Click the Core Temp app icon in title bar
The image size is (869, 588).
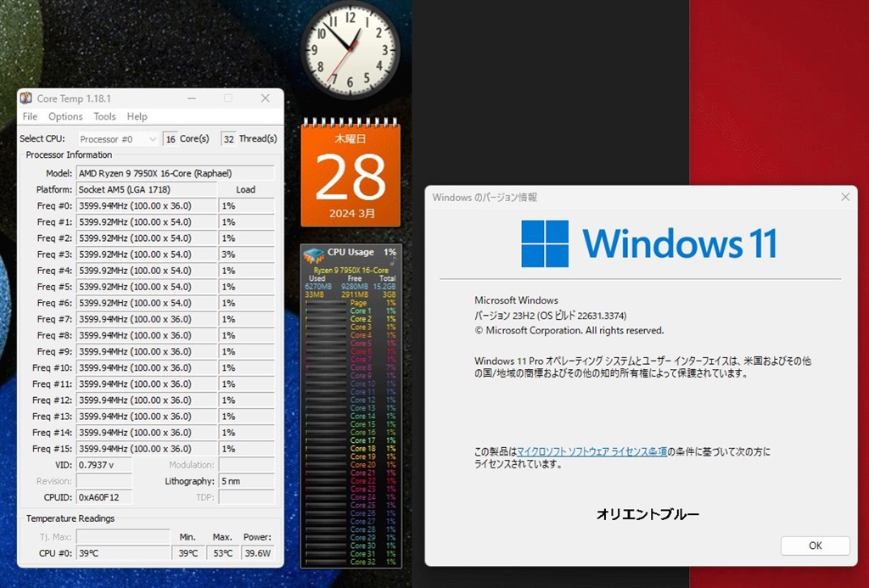26,98
